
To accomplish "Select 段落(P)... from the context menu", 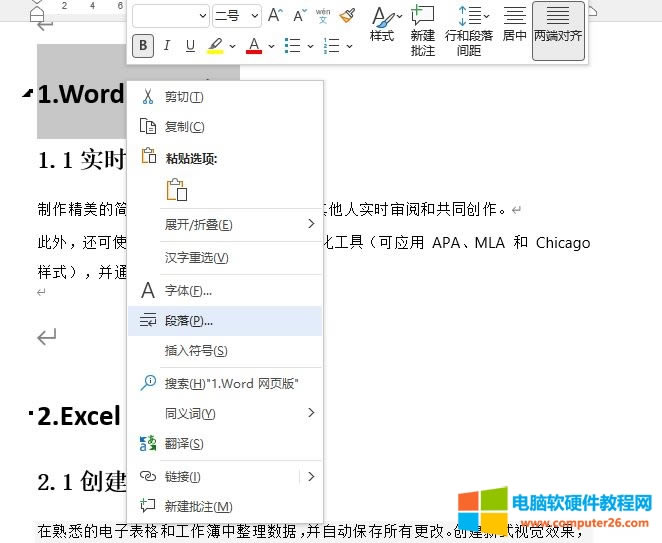I will click(x=188, y=321).
